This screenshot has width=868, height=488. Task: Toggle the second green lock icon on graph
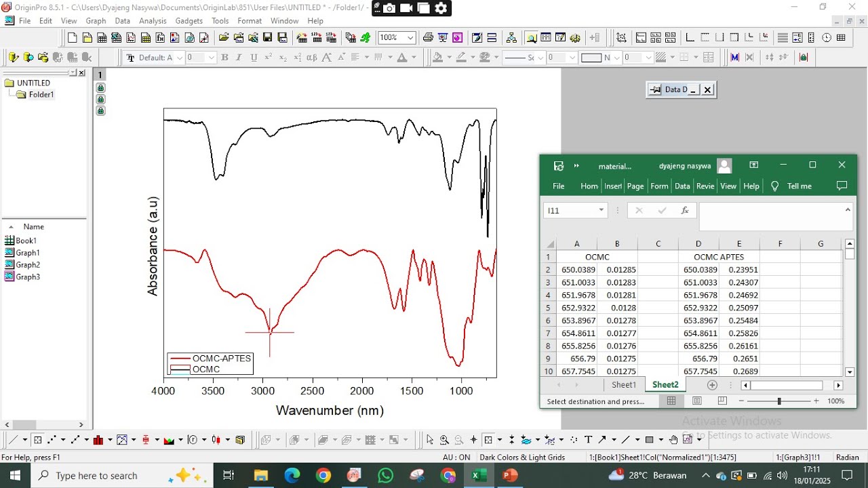pos(100,100)
